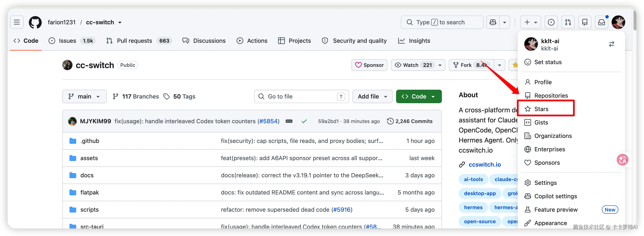The height and width of the screenshot is (236, 644).
Task: Open the Create new plus menu
Action: pos(530,22)
